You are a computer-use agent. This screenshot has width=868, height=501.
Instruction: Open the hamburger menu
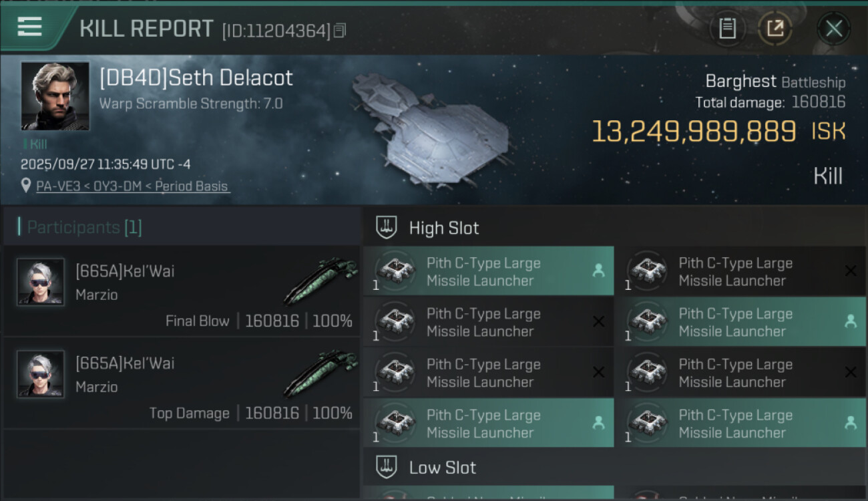pyautogui.click(x=30, y=27)
